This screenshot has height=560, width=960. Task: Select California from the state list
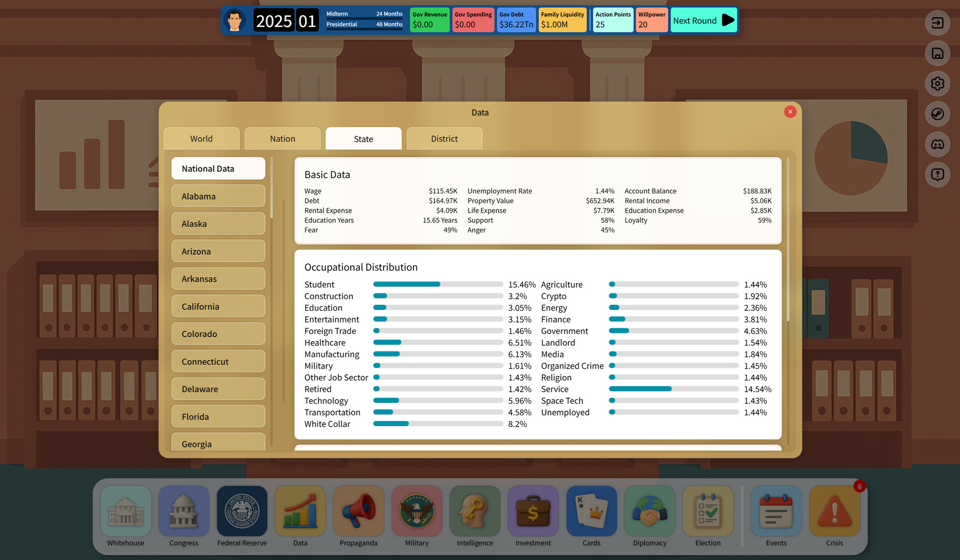pyautogui.click(x=218, y=306)
